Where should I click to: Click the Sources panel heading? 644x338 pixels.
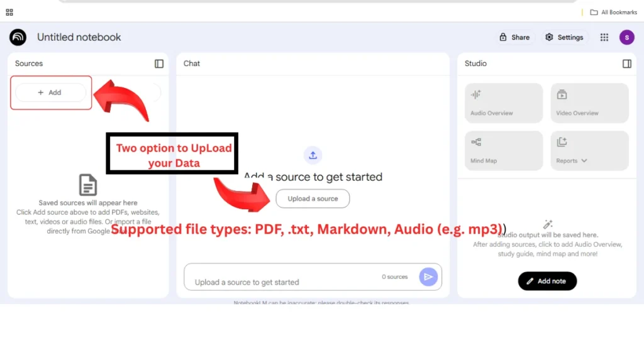(x=29, y=63)
